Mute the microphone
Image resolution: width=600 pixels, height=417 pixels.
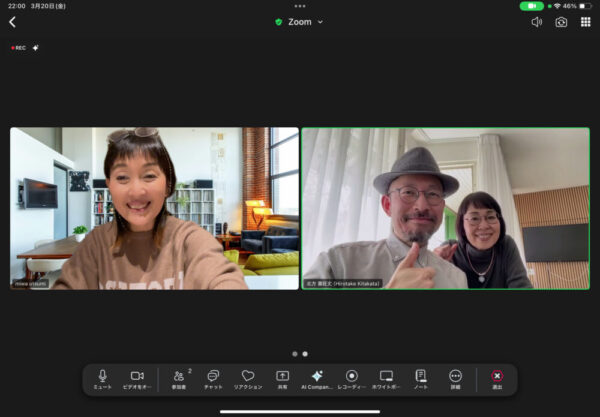(102, 377)
